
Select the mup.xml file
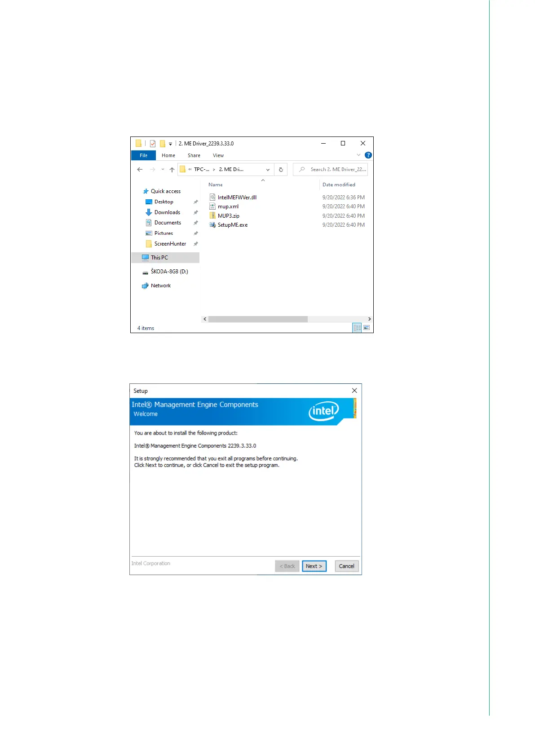(228, 207)
